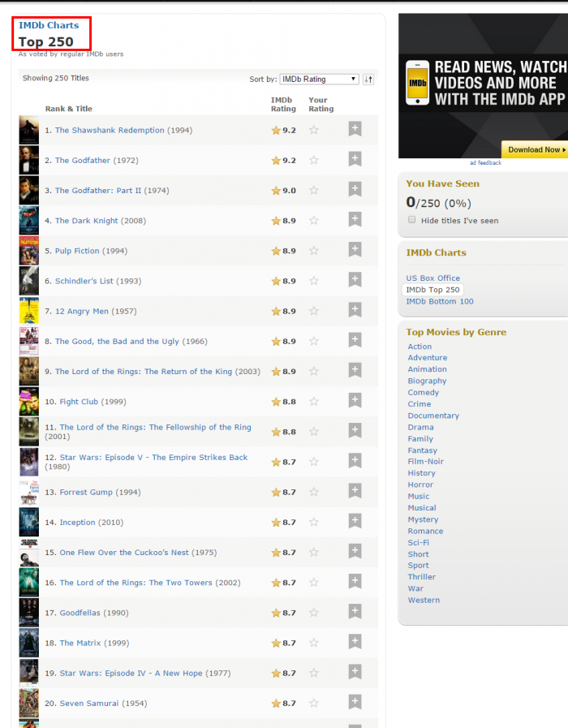Open The Lord of the Rings: The Return of the King
568x728 pixels.
coord(144,372)
